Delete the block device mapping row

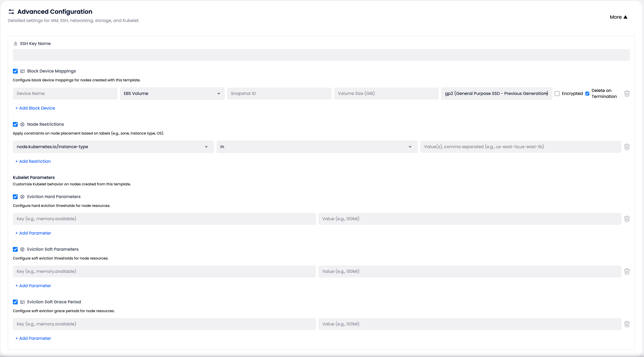[627, 94]
